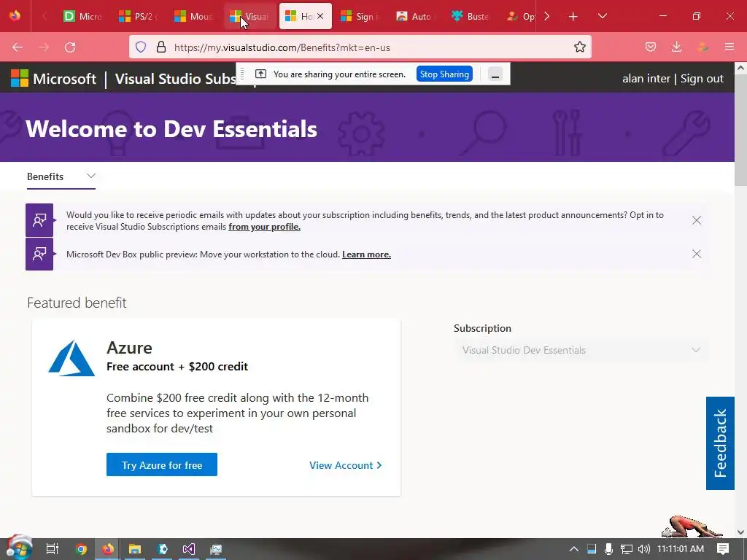The height and width of the screenshot is (560, 747).
Task: Open File Explorer from taskbar
Action: click(135, 549)
